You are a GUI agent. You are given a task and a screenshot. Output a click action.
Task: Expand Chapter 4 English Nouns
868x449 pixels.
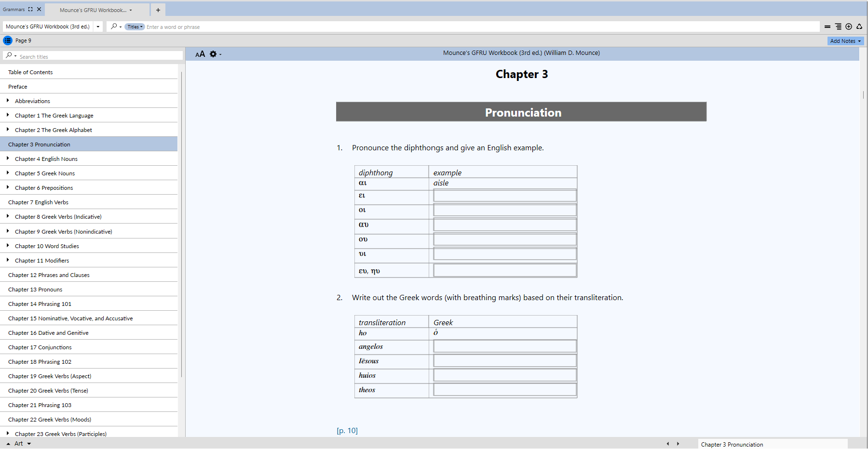tap(8, 158)
